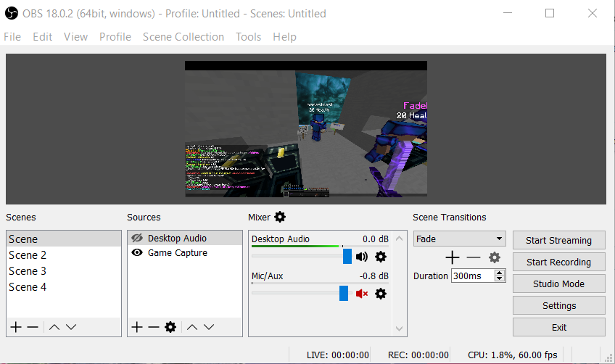Screen dimensions: 615x364
Task: Click REC: 00:00:00 status text
Action: click(x=418, y=355)
